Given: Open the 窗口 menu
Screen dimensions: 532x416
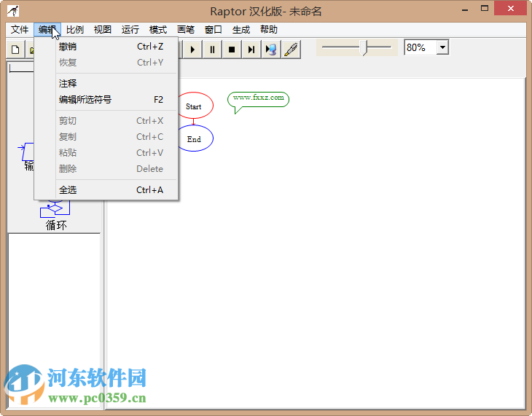Looking at the screenshot, I should [x=214, y=30].
